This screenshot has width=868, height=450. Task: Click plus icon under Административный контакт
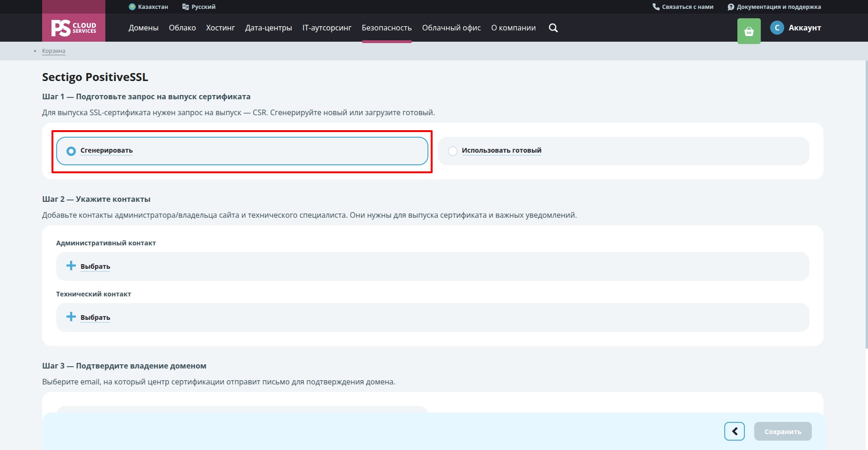pyautogui.click(x=71, y=266)
